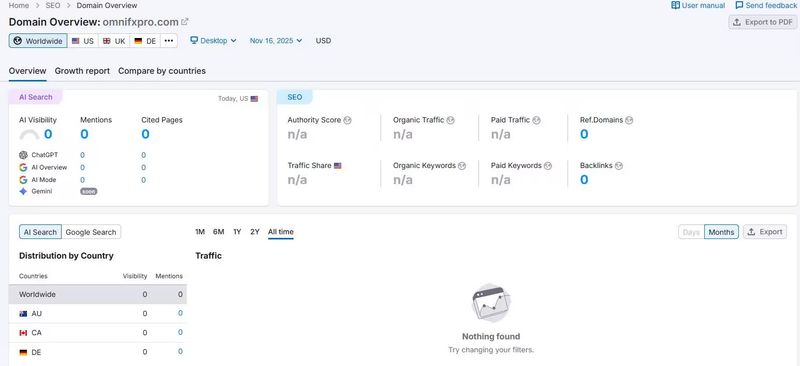Click the AI Visibility gauge icon
The height and width of the screenshot is (366, 800).
tap(29, 135)
